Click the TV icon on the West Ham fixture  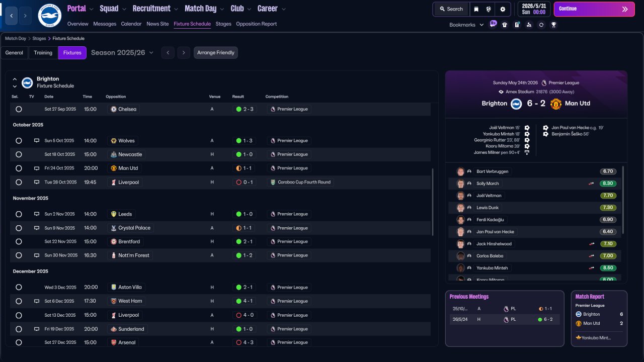pyautogui.click(x=36, y=301)
